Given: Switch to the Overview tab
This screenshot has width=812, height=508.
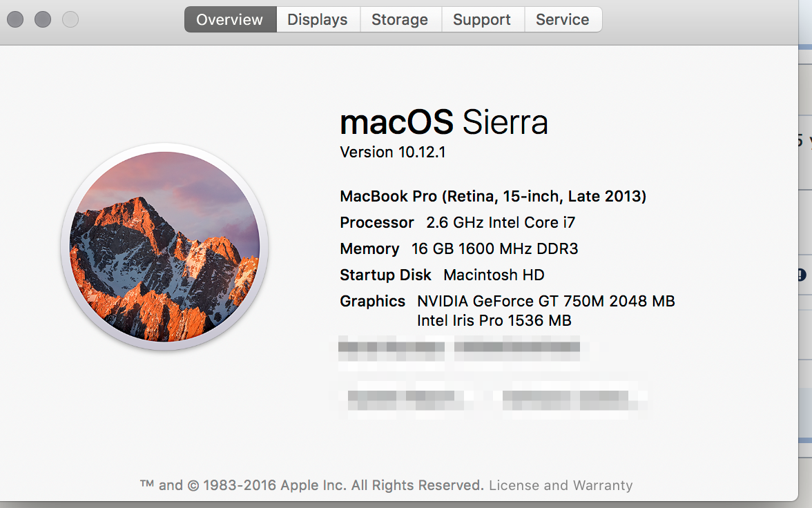Looking at the screenshot, I should coord(230,20).
